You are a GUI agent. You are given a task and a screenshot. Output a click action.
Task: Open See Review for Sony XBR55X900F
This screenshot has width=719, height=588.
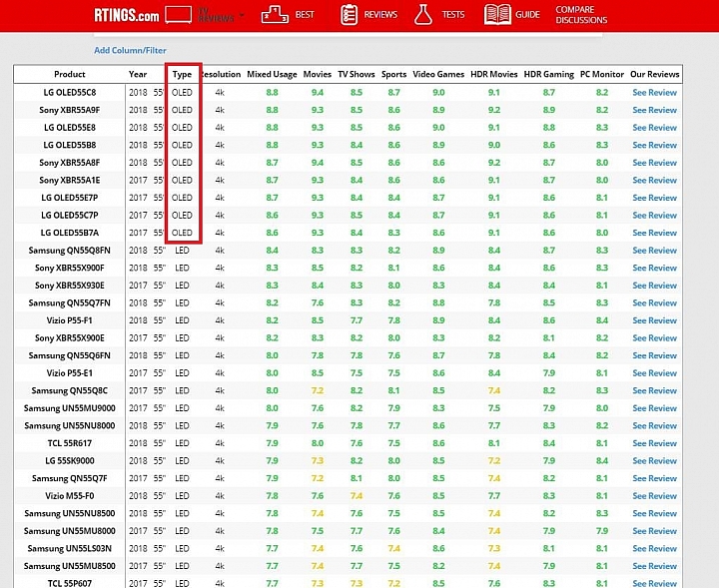655,269
